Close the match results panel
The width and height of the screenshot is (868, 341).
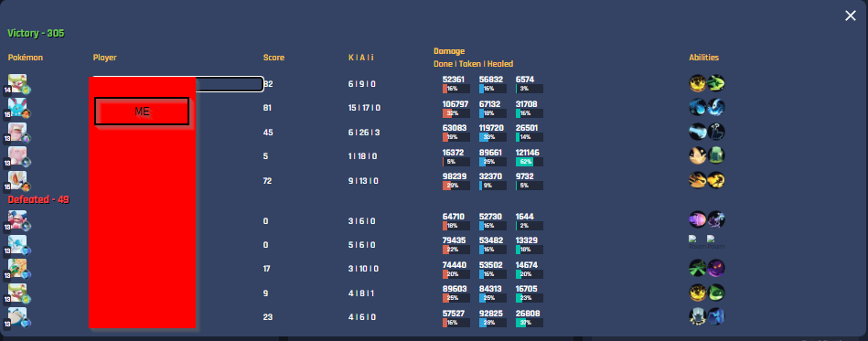(851, 16)
